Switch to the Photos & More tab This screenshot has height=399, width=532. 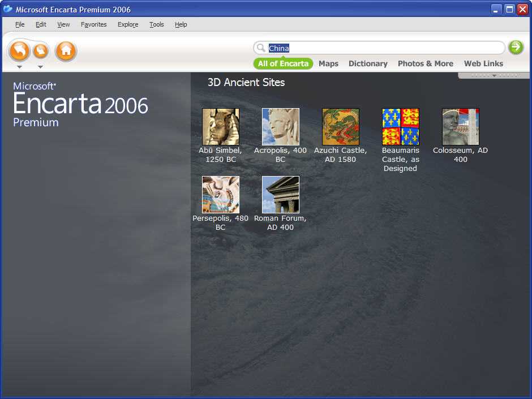point(426,63)
